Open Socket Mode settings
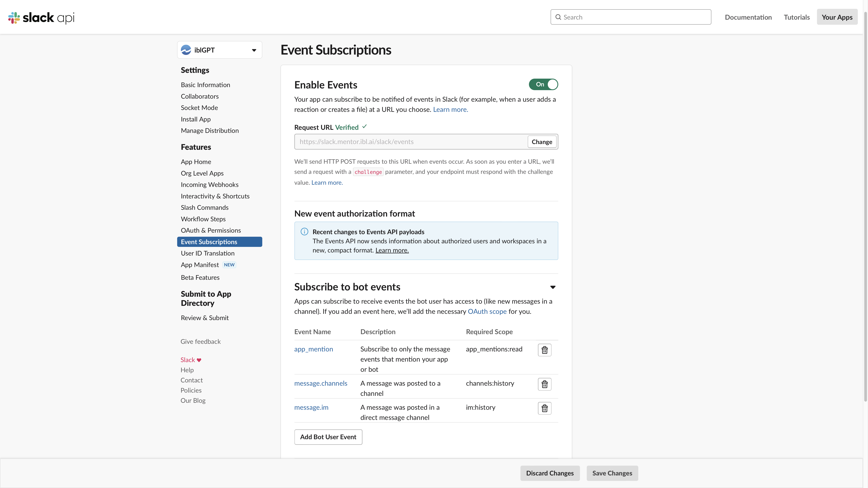The height and width of the screenshot is (488, 868). (x=199, y=108)
